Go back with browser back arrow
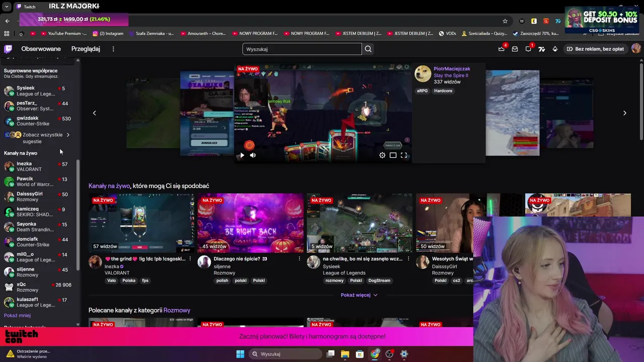644x362 pixels. pos(7,21)
